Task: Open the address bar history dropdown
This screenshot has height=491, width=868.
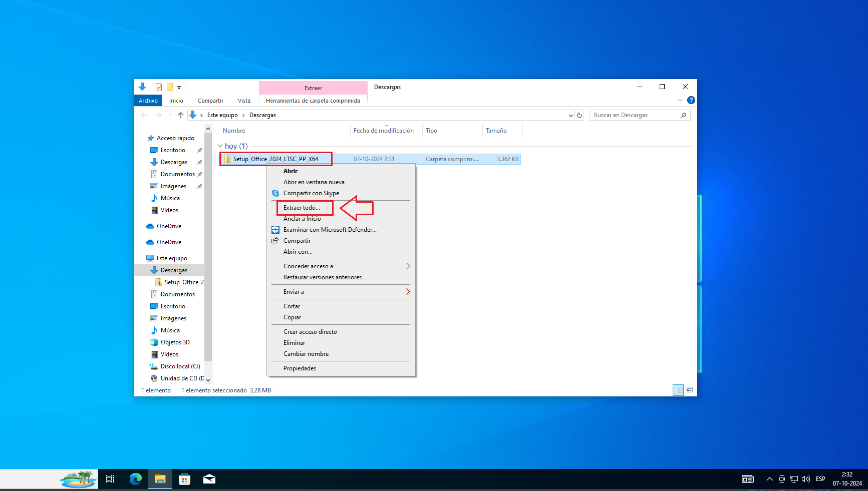Action: [x=570, y=115]
